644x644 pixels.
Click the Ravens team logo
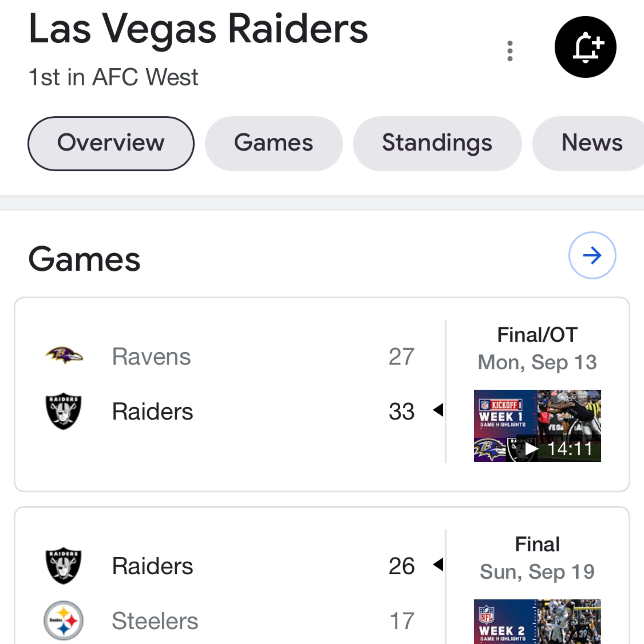coord(64,356)
